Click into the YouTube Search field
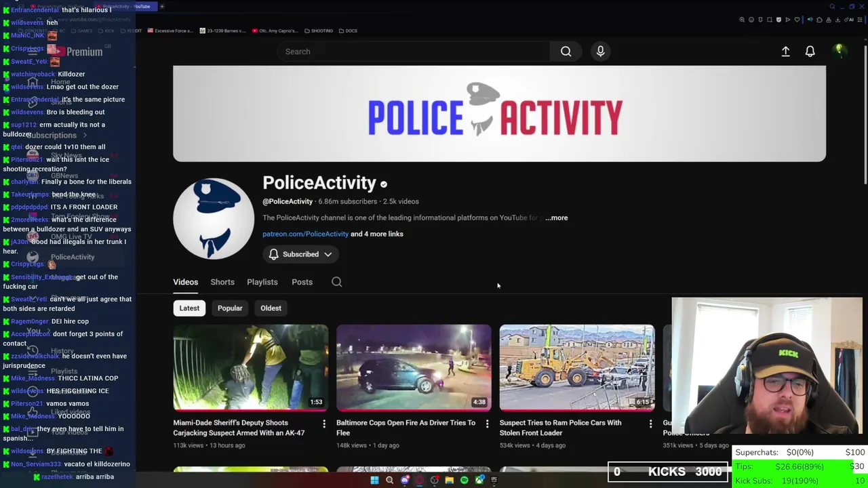Screen dimensions: 868x488 (414, 52)
